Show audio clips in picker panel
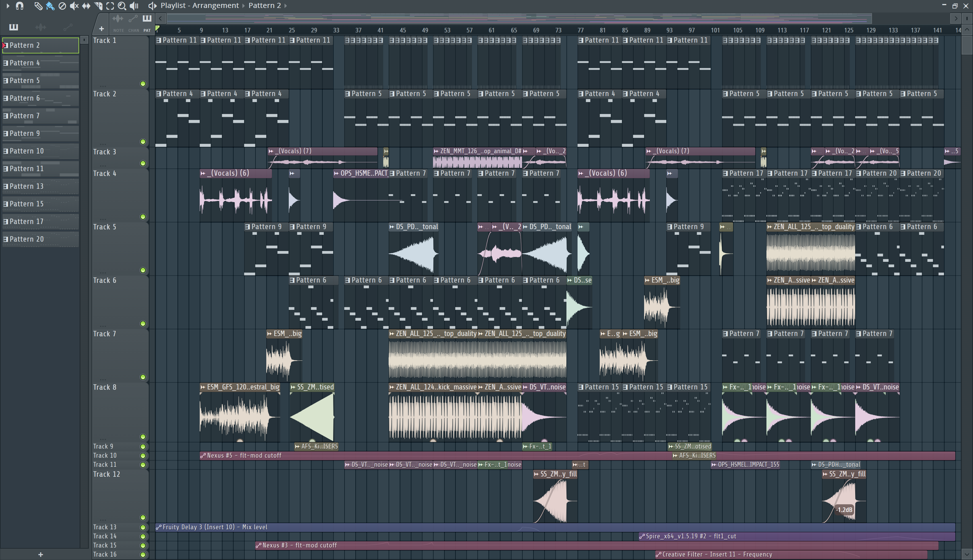Viewport: 973px width, 560px height. pyautogui.click(x=40, y=27)
